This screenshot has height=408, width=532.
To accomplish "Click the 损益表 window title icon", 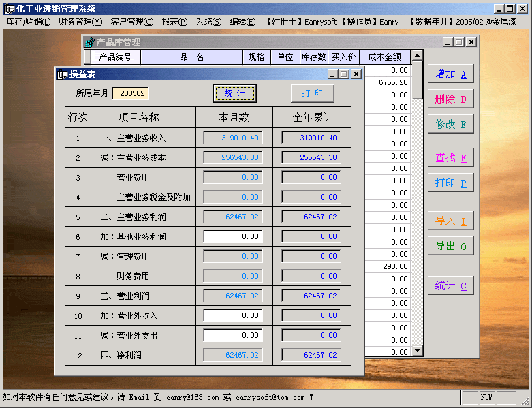I will pos(62,74).
